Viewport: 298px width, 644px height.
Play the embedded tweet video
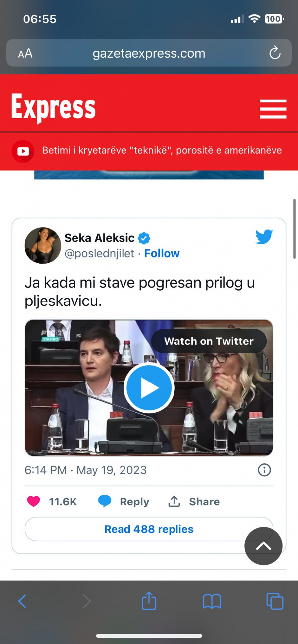click(x=149, y=387)
